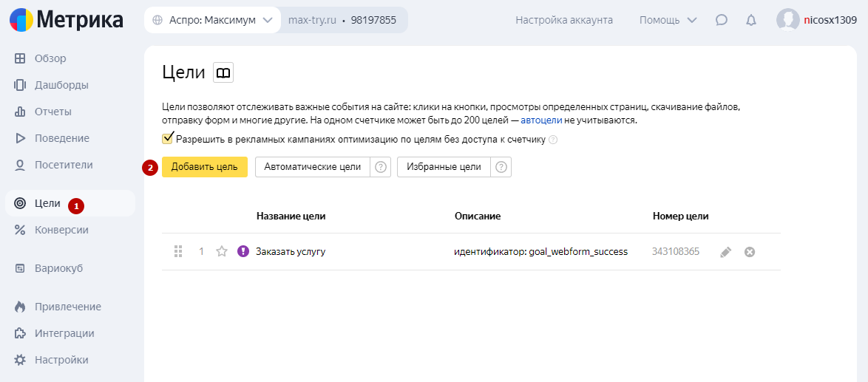Click the Дашборды icon

pos(20,85)
